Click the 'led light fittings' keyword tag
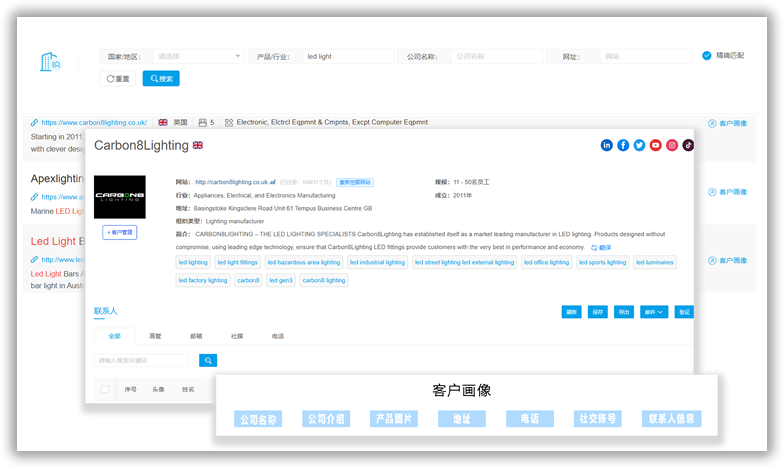The height and width of the screenshot is (468, 784). 238,262
